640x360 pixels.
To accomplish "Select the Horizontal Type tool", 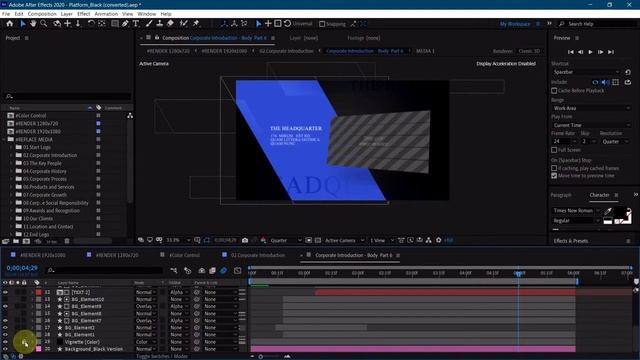I will pyautogui.click(x=136, y=24).
